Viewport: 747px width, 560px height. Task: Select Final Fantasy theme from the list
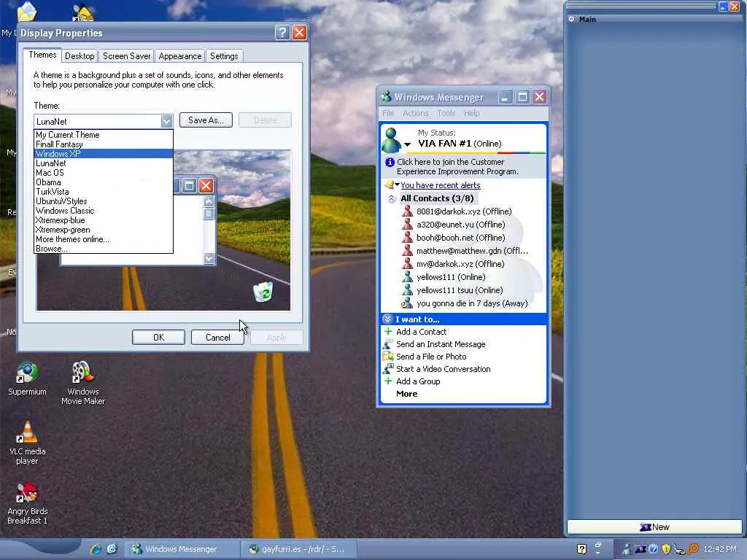pos(104,144)
